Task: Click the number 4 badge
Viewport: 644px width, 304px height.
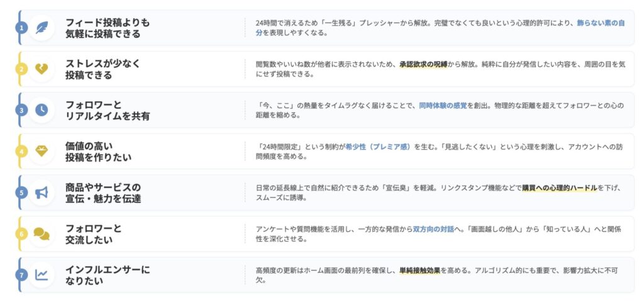Action: 22,151
